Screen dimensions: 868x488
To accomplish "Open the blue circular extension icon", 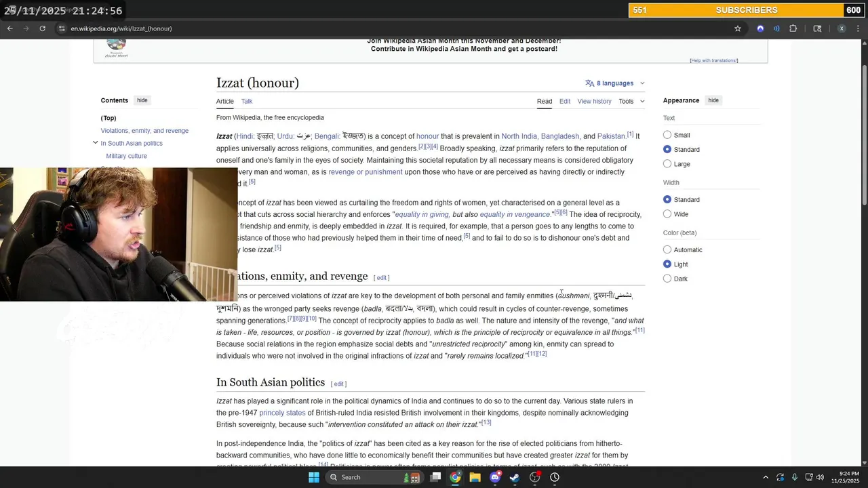I will coord(760,28).
